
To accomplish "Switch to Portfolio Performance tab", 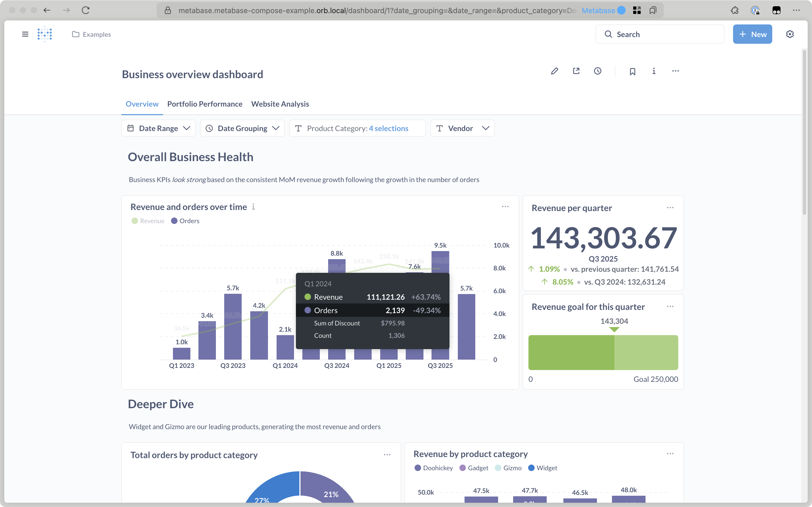I will coord(205,104).
